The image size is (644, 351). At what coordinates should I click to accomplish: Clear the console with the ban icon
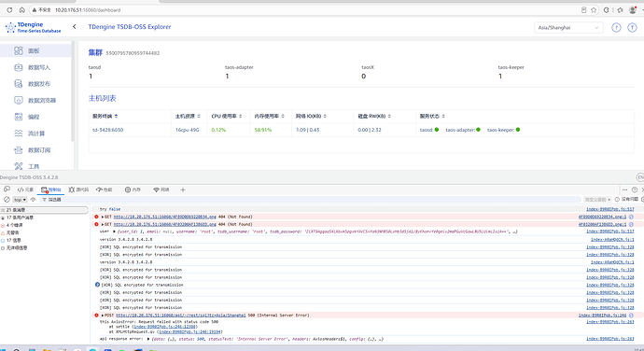pos(7,200)
